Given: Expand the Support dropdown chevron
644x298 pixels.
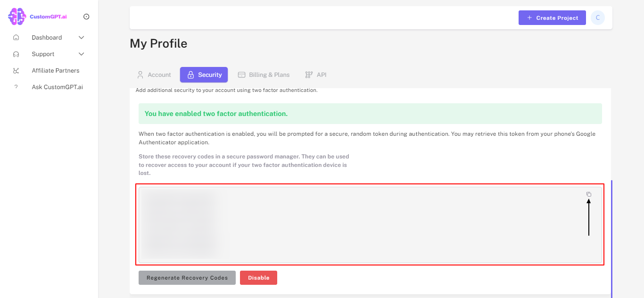Looking at the screenshot, I should (x=81, y=54).
